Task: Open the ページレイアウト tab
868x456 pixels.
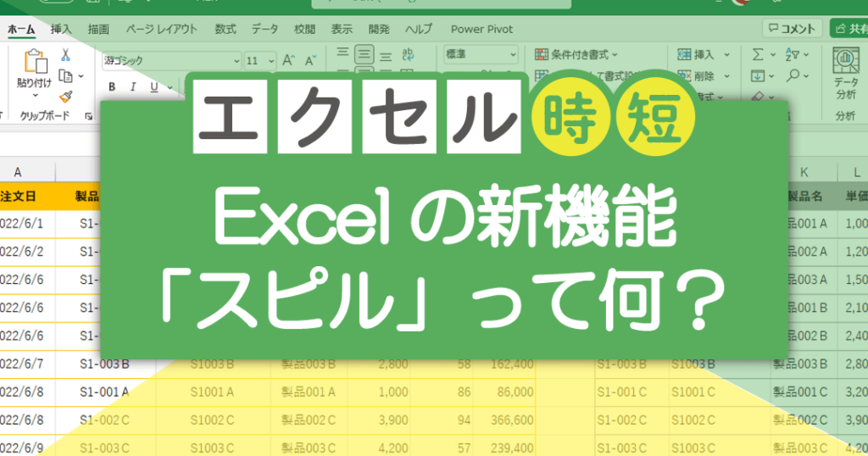Action: pyautogui.click(x=161, y=30)
